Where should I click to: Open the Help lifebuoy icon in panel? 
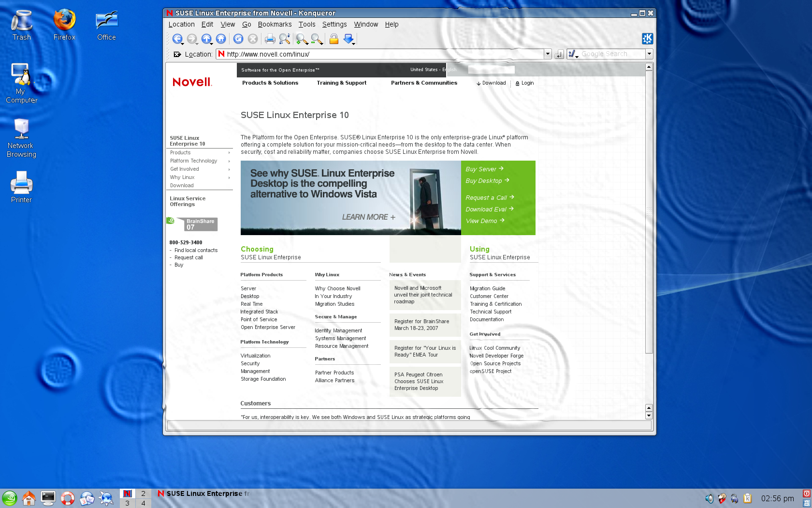[x=68, y=498]
